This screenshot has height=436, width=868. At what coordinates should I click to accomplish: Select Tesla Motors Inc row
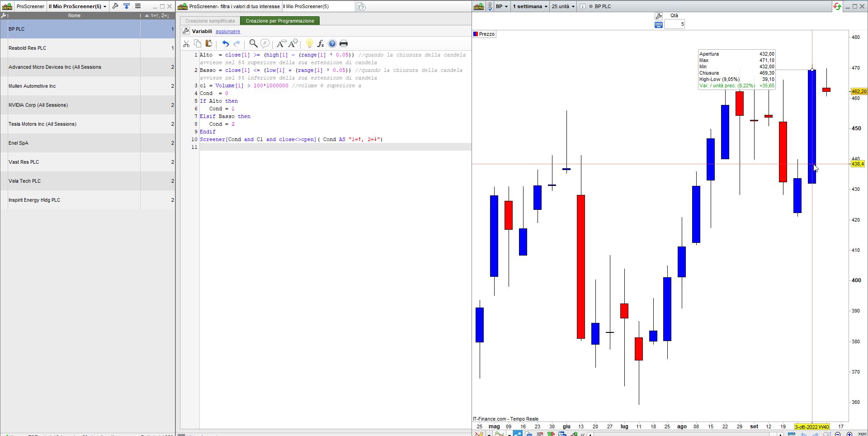tap(88, 124)
